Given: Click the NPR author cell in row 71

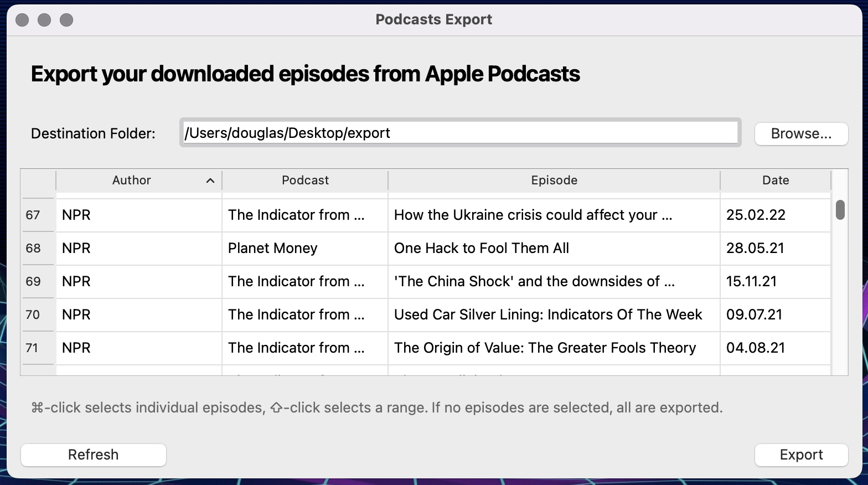Looking at the screenshot, I should 139,348.
